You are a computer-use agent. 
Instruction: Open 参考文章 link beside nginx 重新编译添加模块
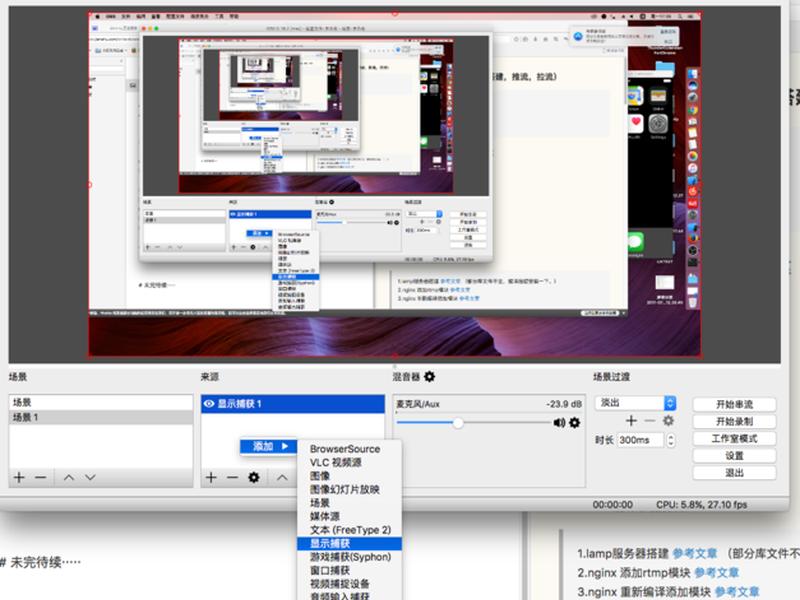pos(736,592)
